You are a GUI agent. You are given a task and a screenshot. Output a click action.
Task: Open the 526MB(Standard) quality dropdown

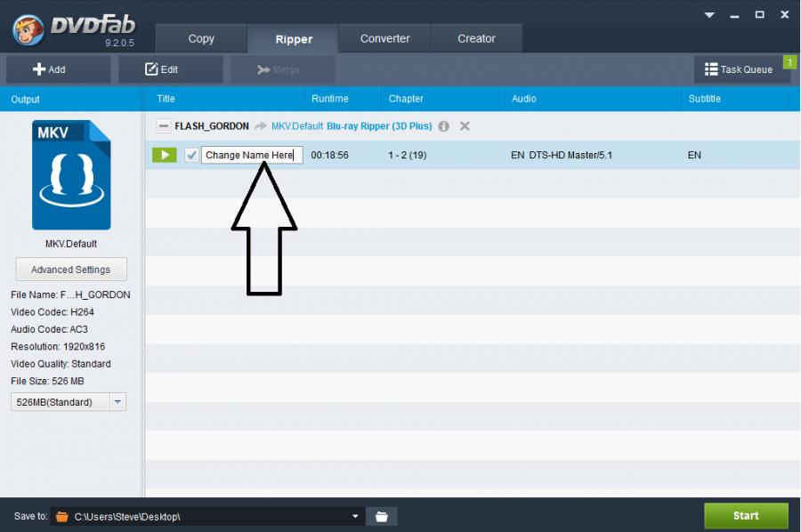coord(69,402)
